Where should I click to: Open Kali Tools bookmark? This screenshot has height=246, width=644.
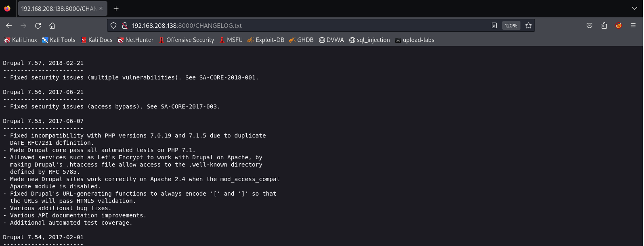click(x=59, y=40)
